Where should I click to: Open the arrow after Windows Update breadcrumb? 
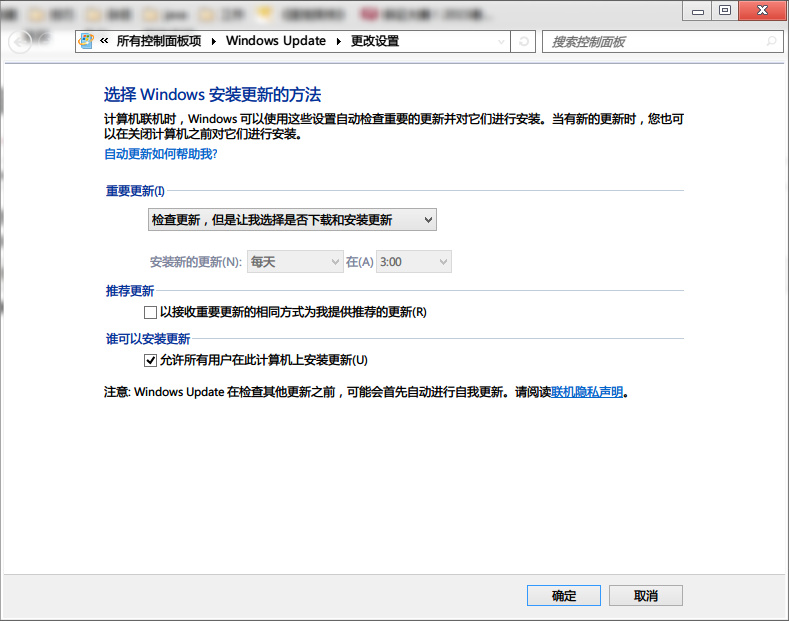click(x=339, y=41)
